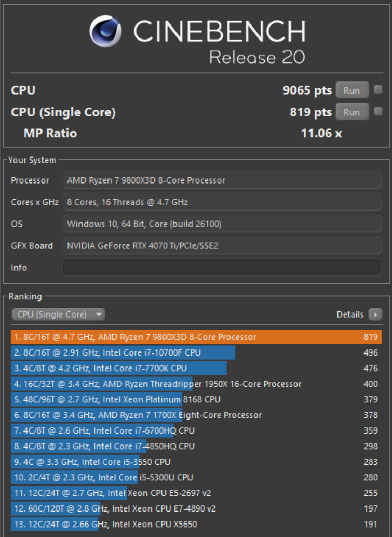
Task: Click the GFX Board field
Action: tap(222, 246)
